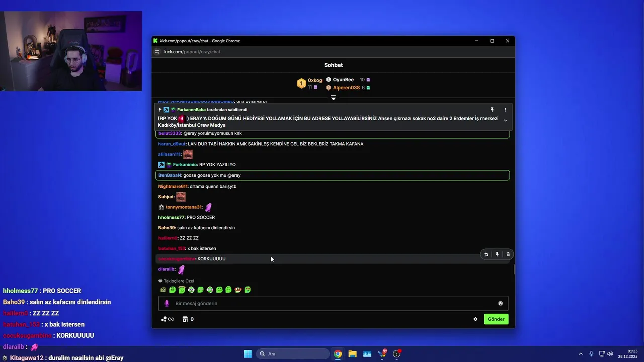Viewport: 644px width, 362px height.
Task: Open Chrome from the taskbar
Action: (x=338, y=354)
